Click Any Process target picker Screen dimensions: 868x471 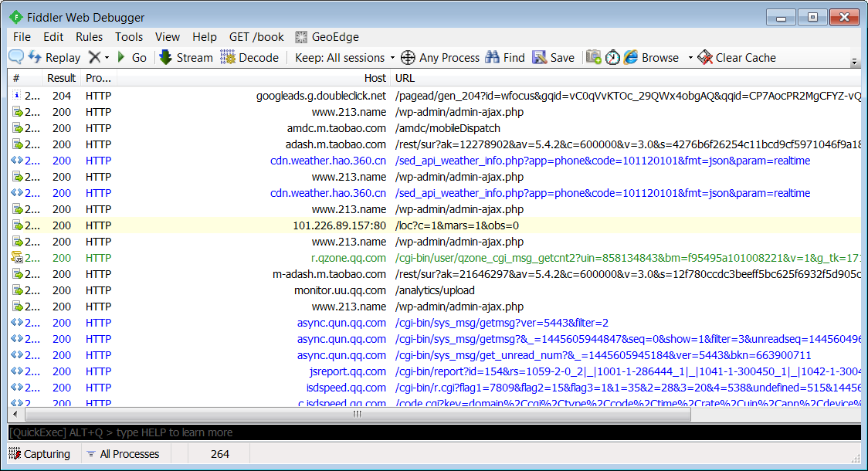(x=440, y=58)
